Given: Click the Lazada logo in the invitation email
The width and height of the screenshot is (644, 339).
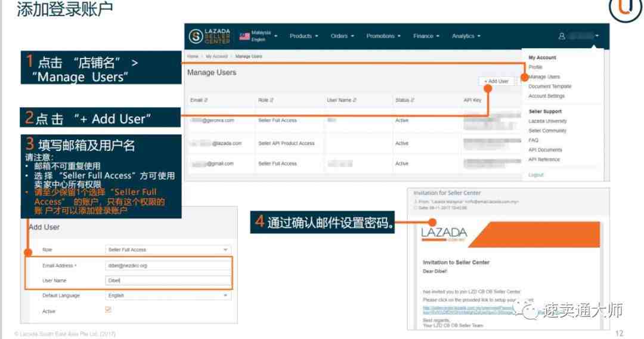Looking at the screenshot, I should click(x=444, y=233).
